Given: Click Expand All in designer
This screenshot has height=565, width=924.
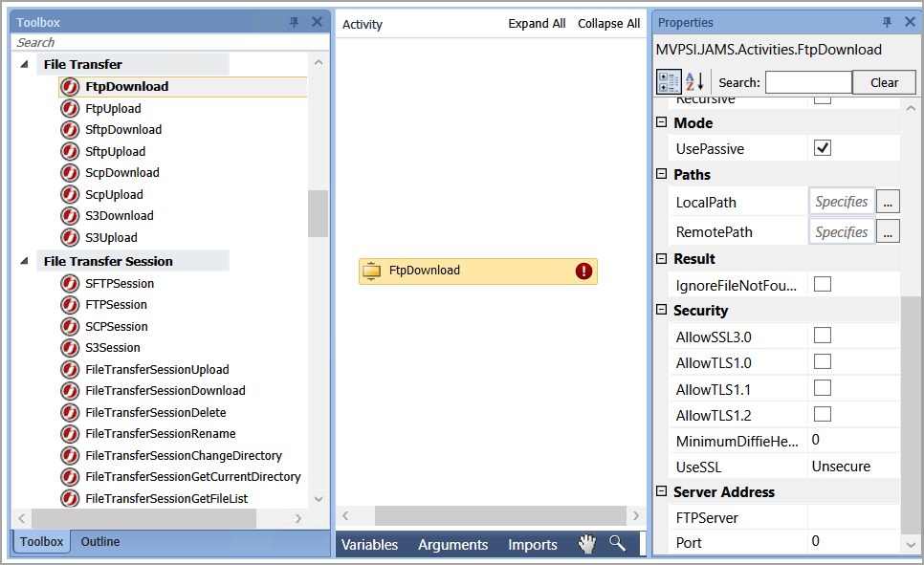Looking at the screenshot, I should point(537,24).
